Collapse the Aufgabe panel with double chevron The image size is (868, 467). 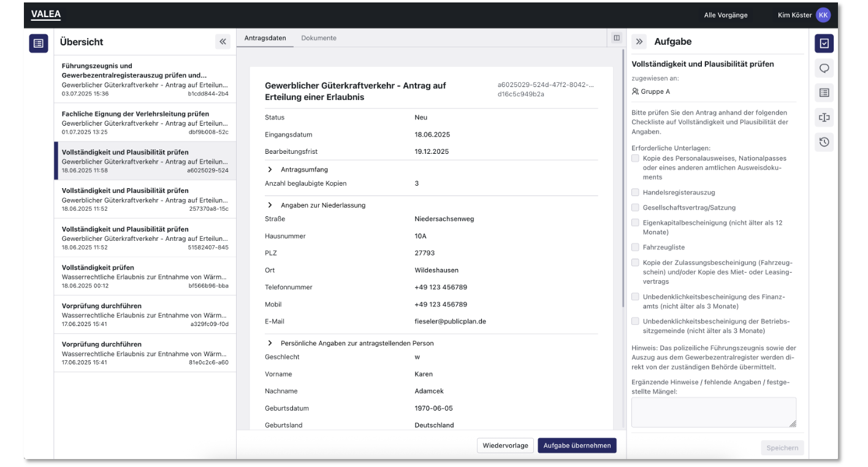pos(639,42)
